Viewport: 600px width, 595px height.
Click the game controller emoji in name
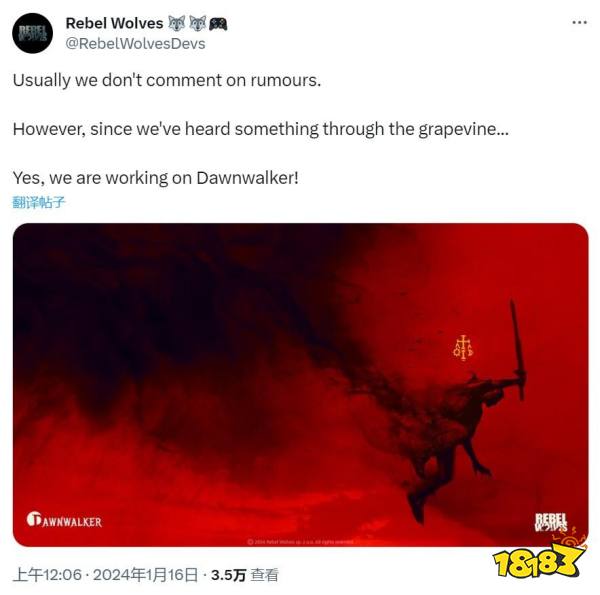coord(218,24)
